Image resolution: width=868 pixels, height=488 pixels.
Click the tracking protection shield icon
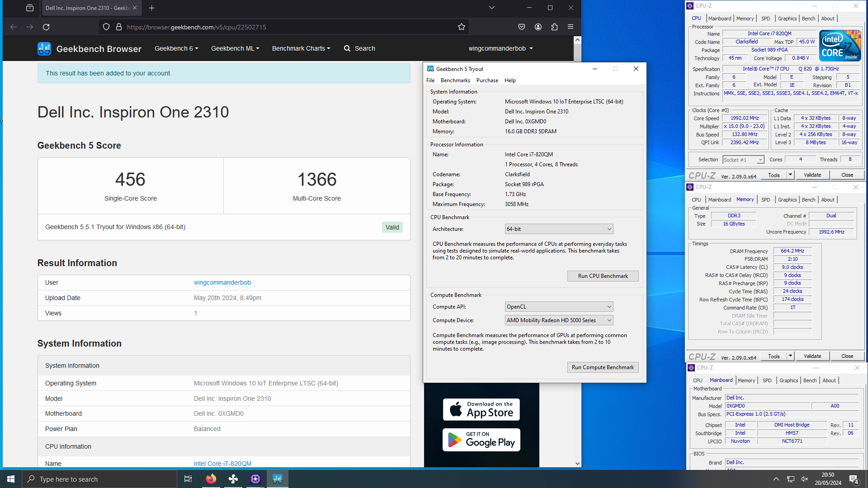click(x=106, y=27)
